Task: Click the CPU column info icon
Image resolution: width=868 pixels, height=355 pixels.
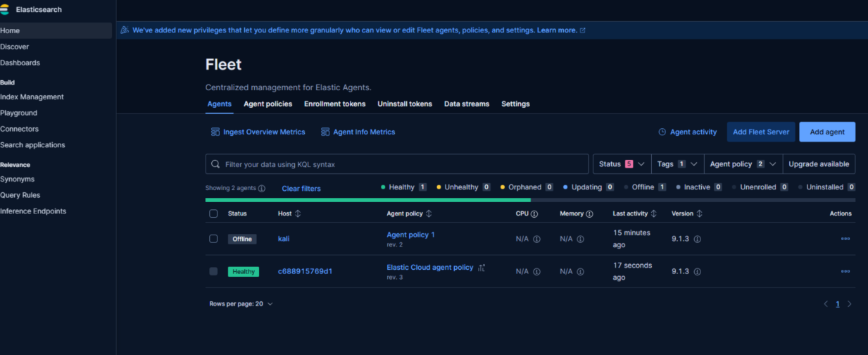Action: [534, 213]
